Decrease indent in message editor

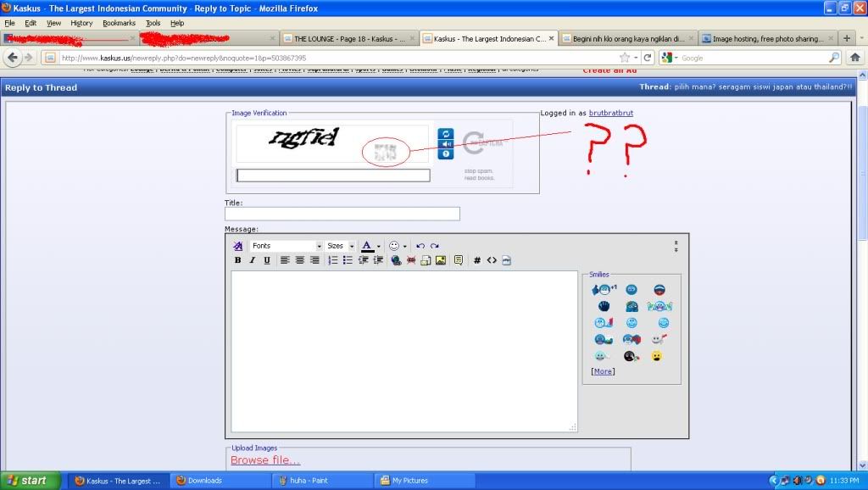point(363,260)
